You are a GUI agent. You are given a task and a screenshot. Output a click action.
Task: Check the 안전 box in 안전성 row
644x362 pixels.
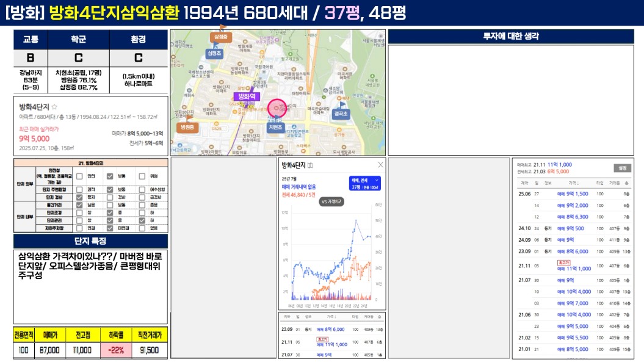(79, 176)
